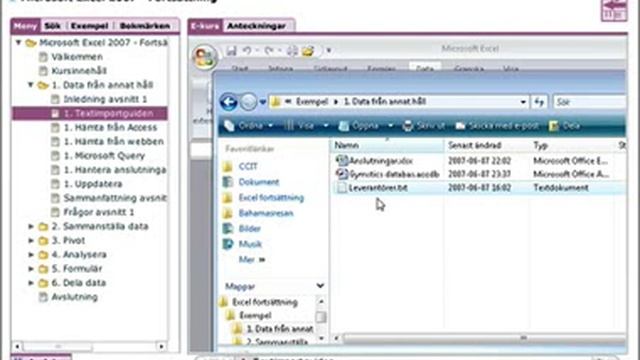Screen dimensions: 640x360
Task: Click Ordna in dialog toolbar
Action: click(249, 126)
